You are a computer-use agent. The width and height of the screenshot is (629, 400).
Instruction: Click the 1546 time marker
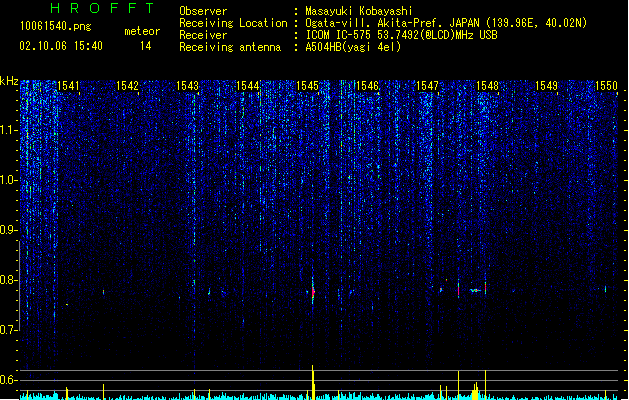point(367,86)
